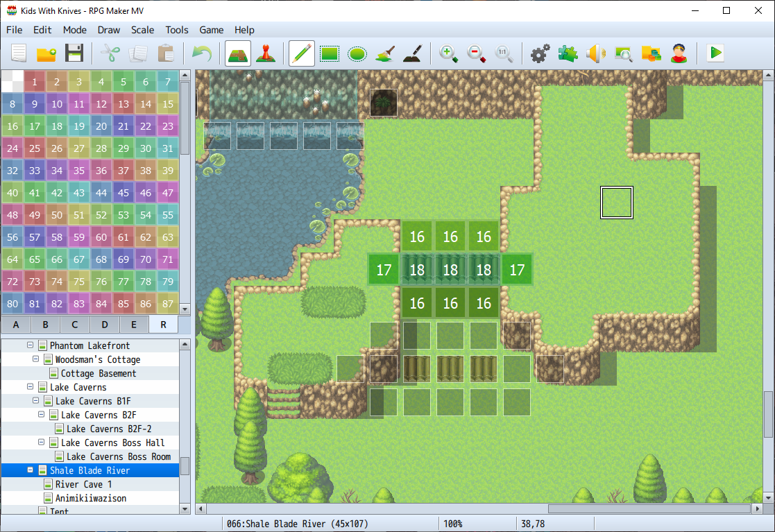
Task: Collapse the Phantom Lakefront map branch
Action: pyautogui.click(x=30, y=345)
